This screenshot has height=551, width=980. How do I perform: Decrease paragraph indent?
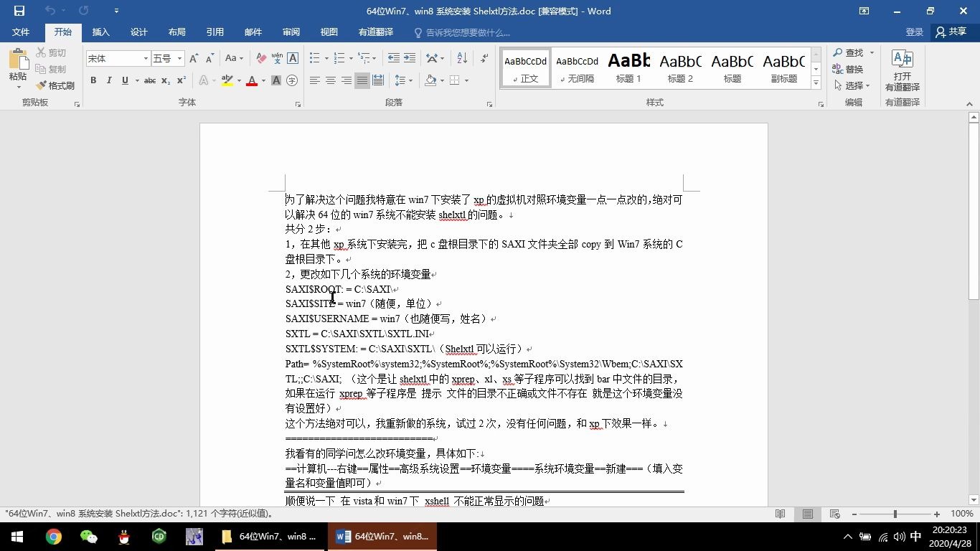394,58
